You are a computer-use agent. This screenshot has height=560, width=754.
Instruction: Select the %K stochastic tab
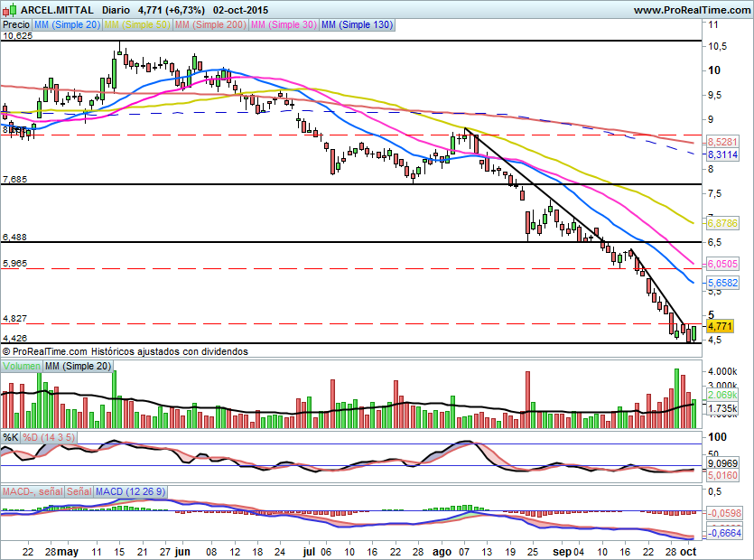(11, 437)
